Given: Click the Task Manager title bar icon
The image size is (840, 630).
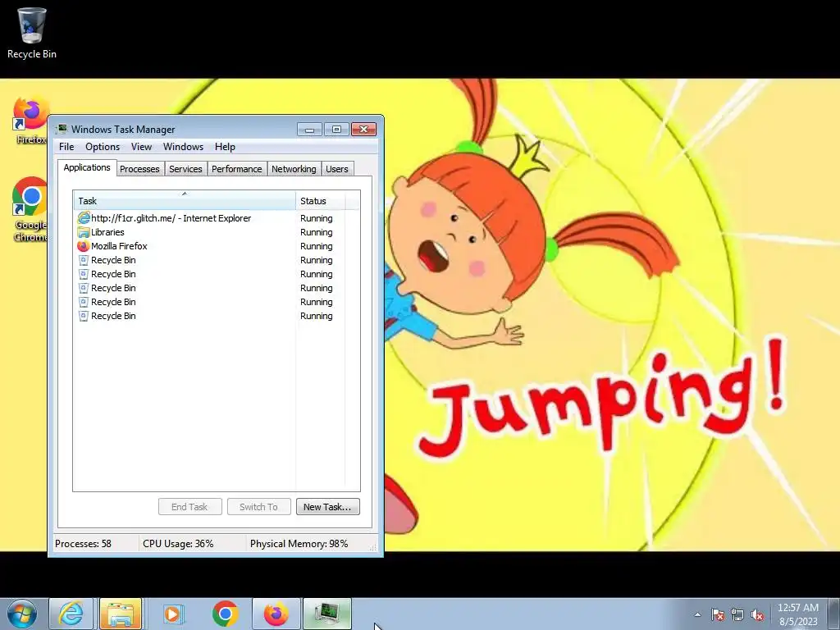Looking at the screenshot, I should point(62,129).
